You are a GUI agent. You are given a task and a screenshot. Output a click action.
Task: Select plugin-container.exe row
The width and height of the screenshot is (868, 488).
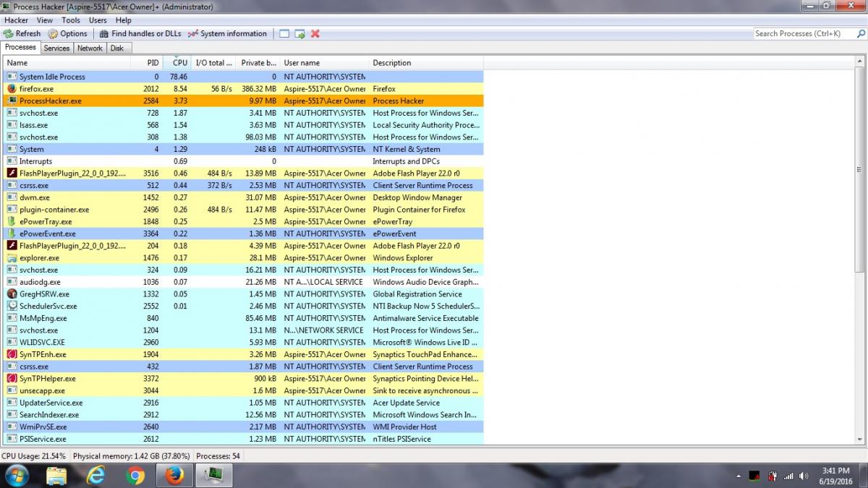[x=243, y=210]
